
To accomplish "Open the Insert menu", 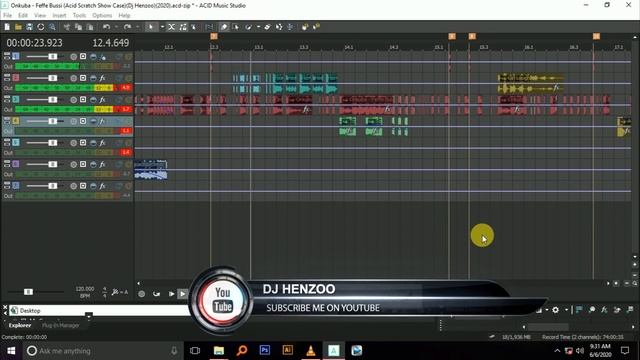I will [x=59, y=16].
